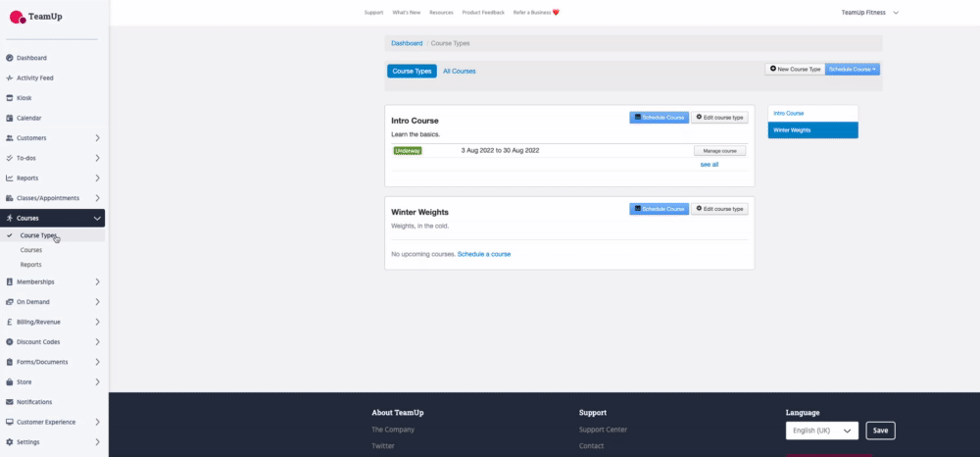Select the Calendar sidebar icon

click(9, 118)
